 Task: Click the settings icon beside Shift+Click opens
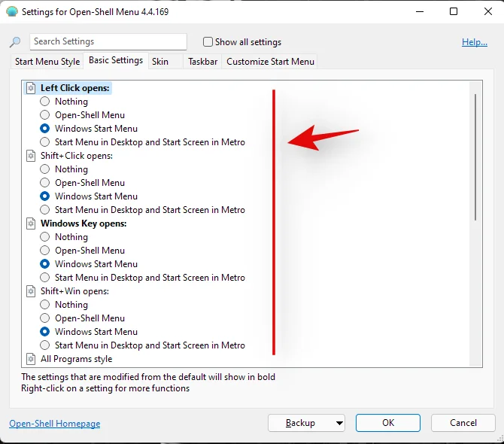tap(31, 156)
